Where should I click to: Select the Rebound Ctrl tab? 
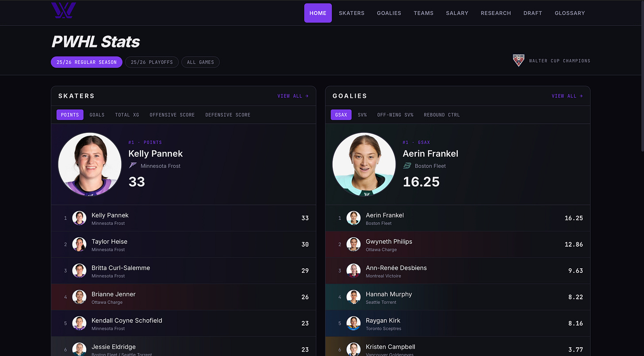[442, 115]
